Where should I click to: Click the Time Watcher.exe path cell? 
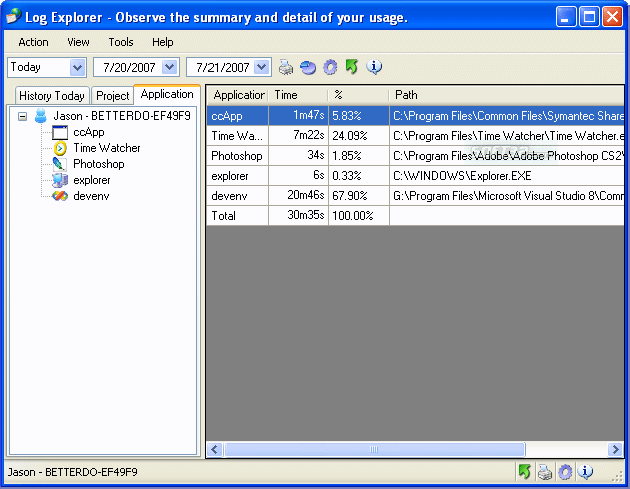coord(507,136)
